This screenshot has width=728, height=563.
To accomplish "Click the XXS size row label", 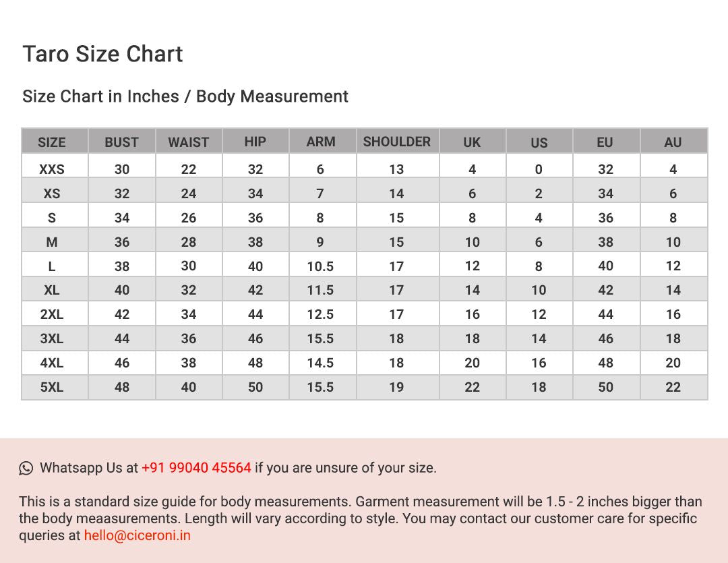I will pos(51,169).
